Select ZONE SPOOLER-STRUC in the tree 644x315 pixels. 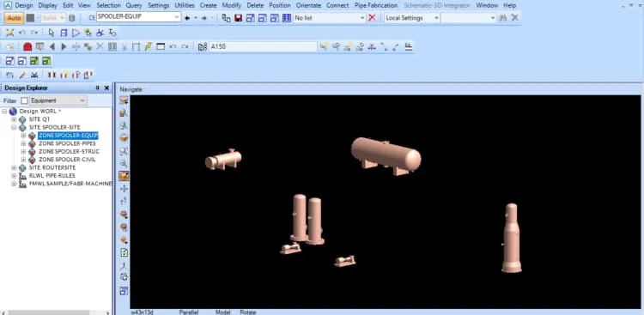(69, 152)
